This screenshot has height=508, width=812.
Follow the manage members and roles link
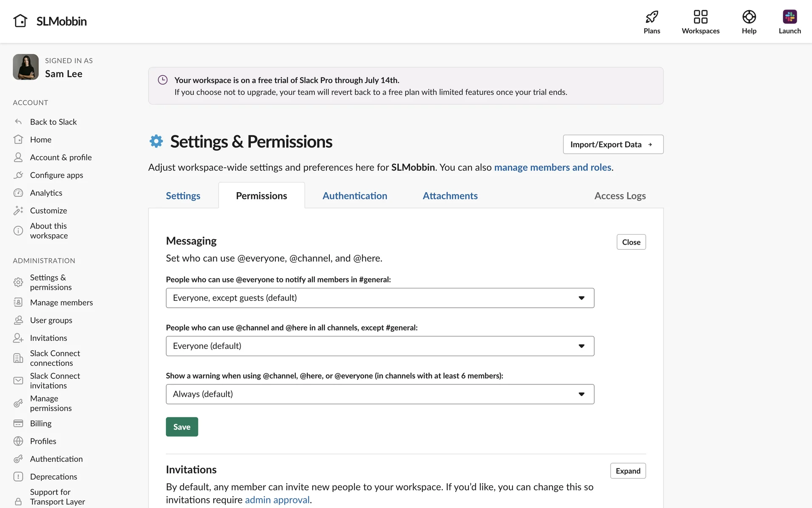(x=552, y=167)
